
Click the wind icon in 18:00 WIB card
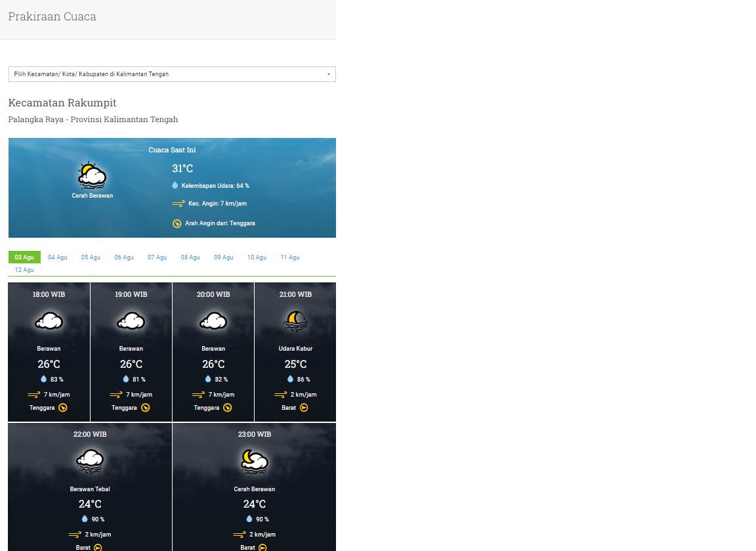33,395
